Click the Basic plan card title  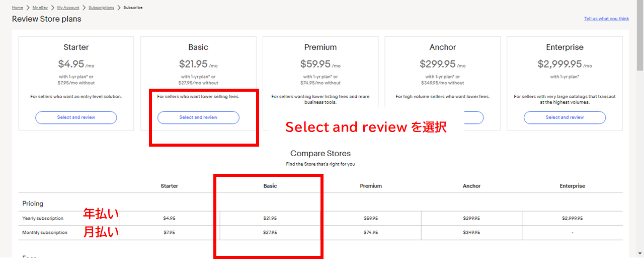(198, 47)
